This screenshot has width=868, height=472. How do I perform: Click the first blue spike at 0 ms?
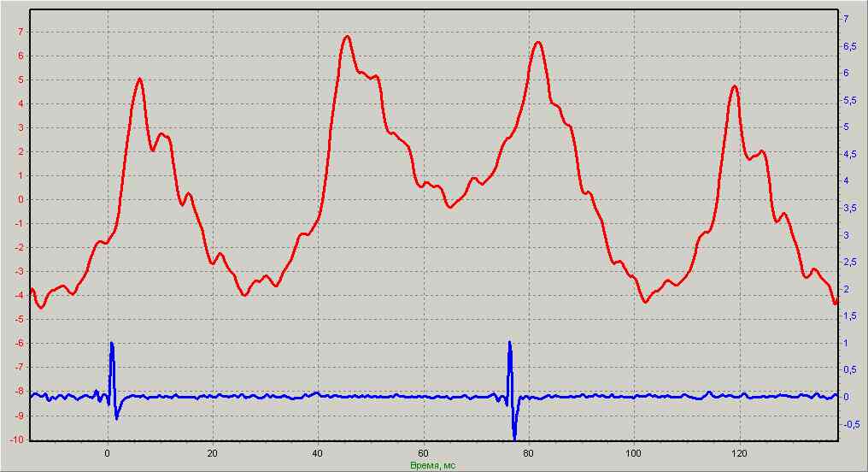[x=112, y=344]
